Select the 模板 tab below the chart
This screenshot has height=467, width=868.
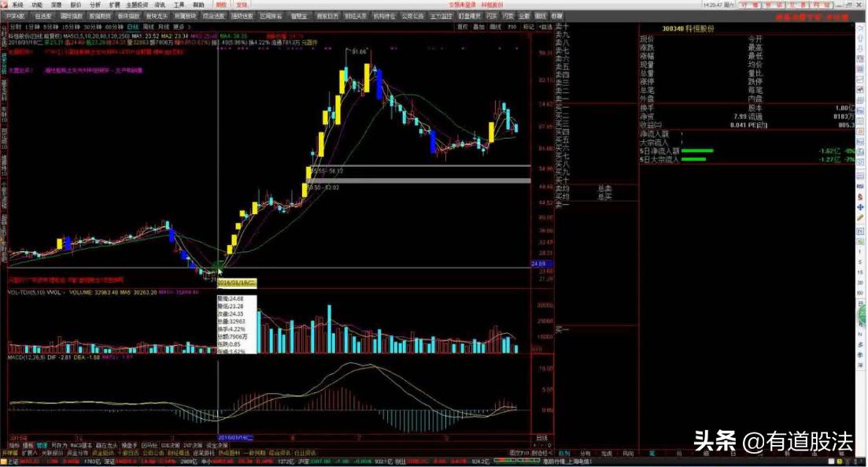pyautogui.click(x=28, y=446)
